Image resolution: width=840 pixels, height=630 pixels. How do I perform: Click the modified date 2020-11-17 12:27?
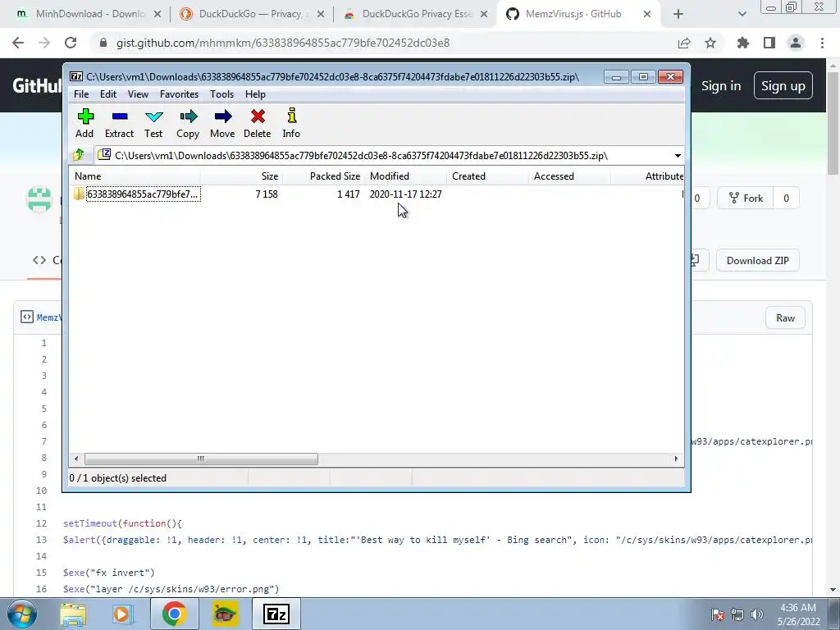[405, 194]
